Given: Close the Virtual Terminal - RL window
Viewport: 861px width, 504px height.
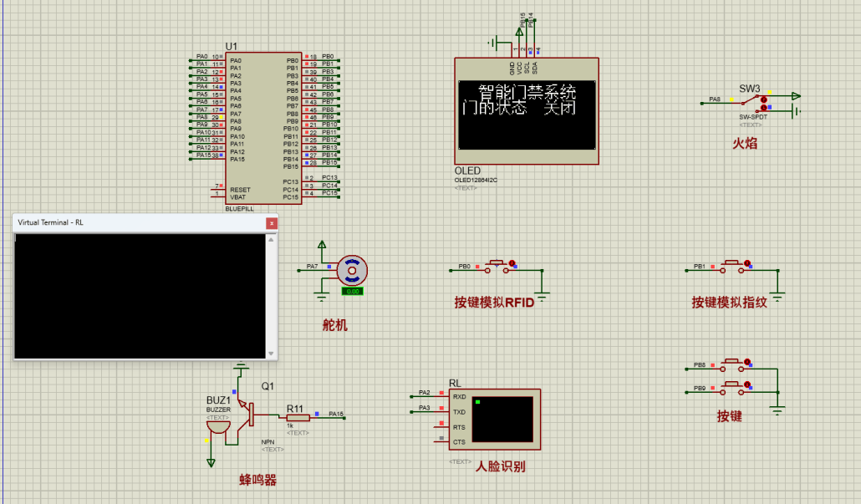Looking at the screenshot, I should pos(271,223).
